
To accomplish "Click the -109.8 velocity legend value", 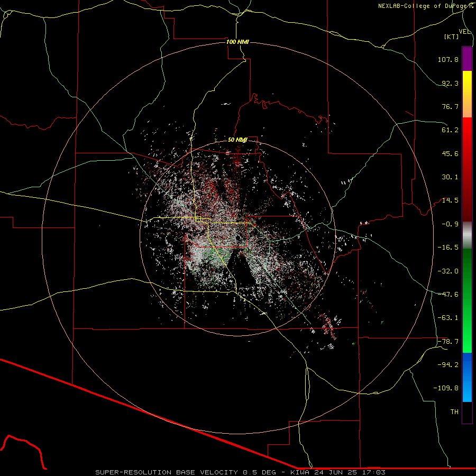I will pos(446,388).
